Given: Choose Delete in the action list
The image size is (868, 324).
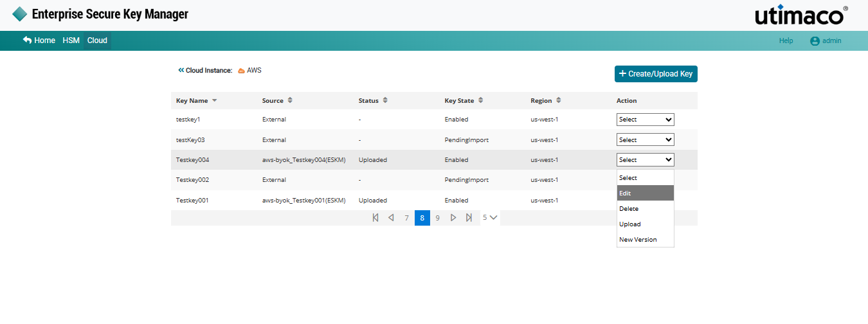Looking at the screenshot, I should (646, 208).
